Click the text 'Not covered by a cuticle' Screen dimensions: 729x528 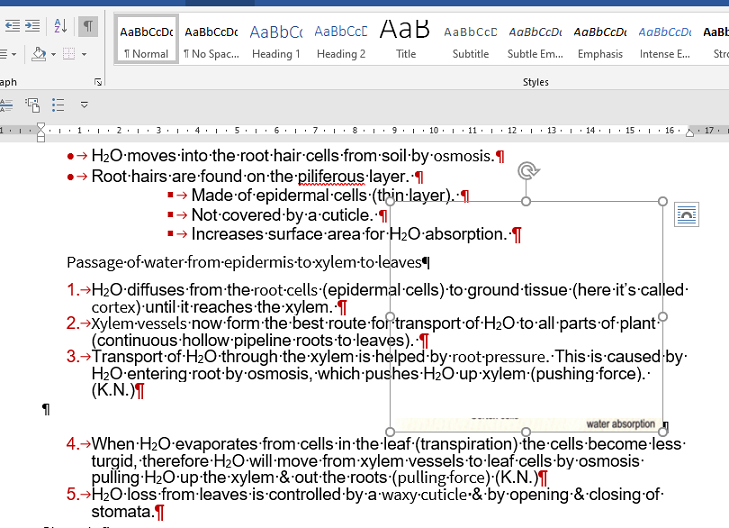[x=282, y=215]
